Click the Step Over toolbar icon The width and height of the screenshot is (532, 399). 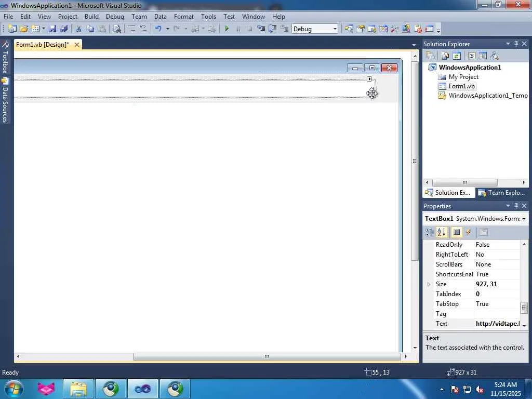click(x=272, y=29)
